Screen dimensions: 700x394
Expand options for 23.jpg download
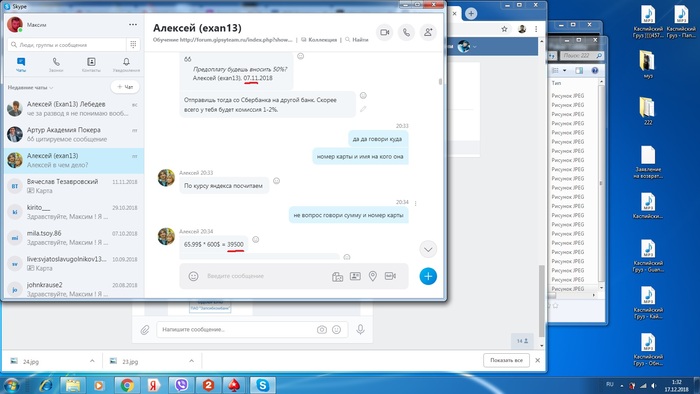click(x=192, y=361)
